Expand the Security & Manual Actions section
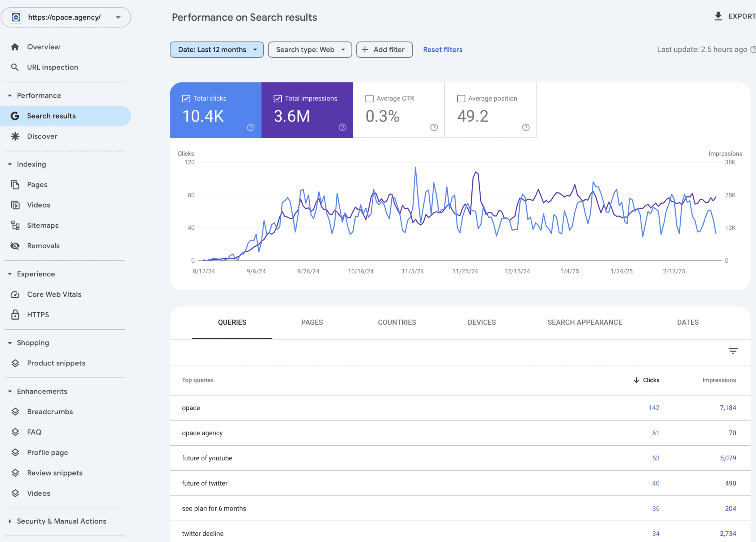The image size is (756, 542). click(x=61, y=521)
